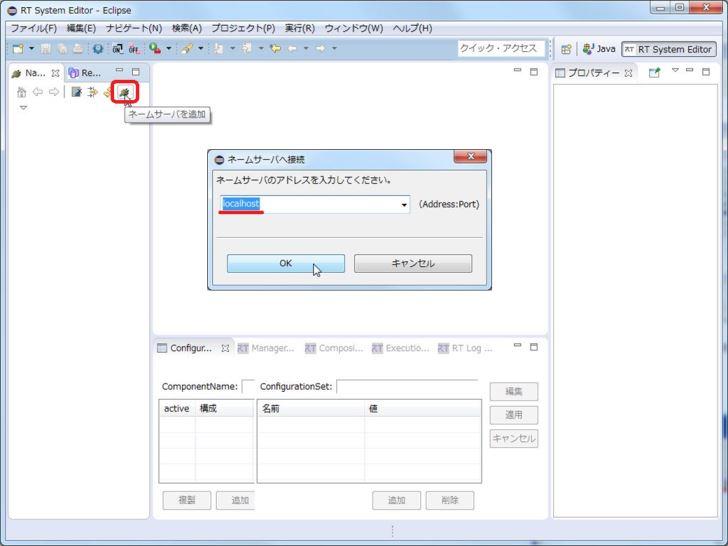This screenshot has height=546, width=728.
Task: Minimize the Name Service view panel
Action: [120, 71]
